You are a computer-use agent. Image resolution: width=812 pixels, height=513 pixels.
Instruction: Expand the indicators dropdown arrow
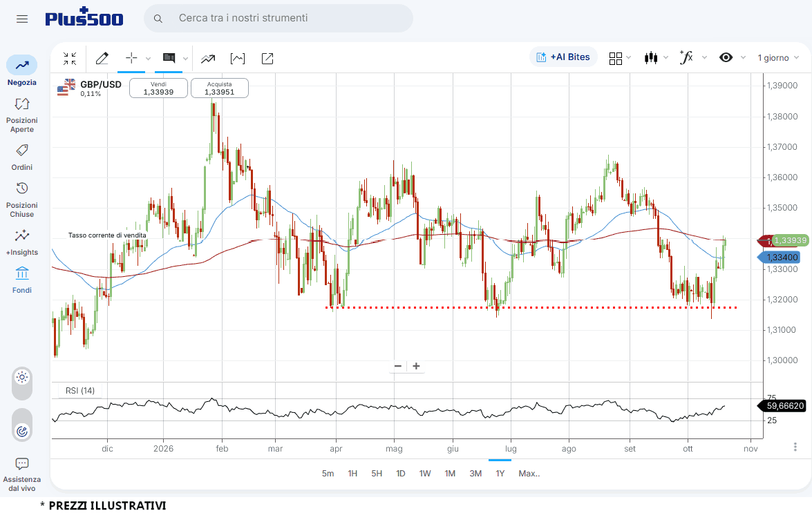point(704,57)
